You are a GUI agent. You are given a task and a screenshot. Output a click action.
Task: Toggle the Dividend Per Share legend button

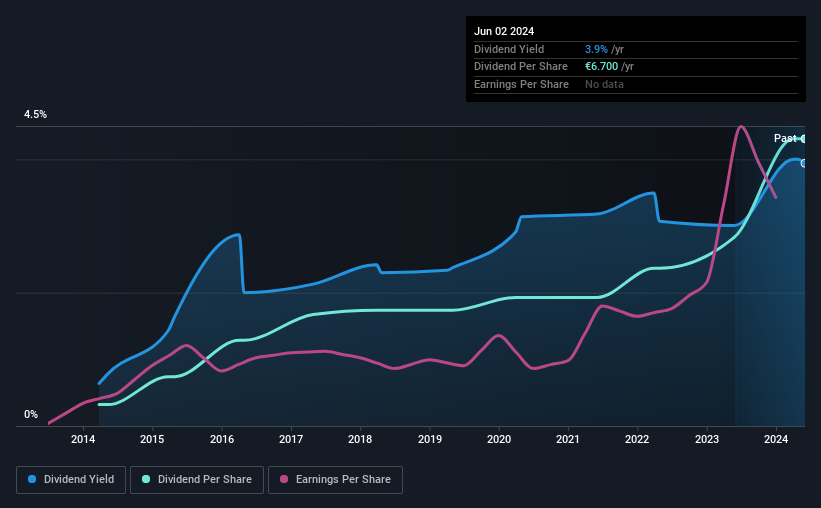coord(197,480)
